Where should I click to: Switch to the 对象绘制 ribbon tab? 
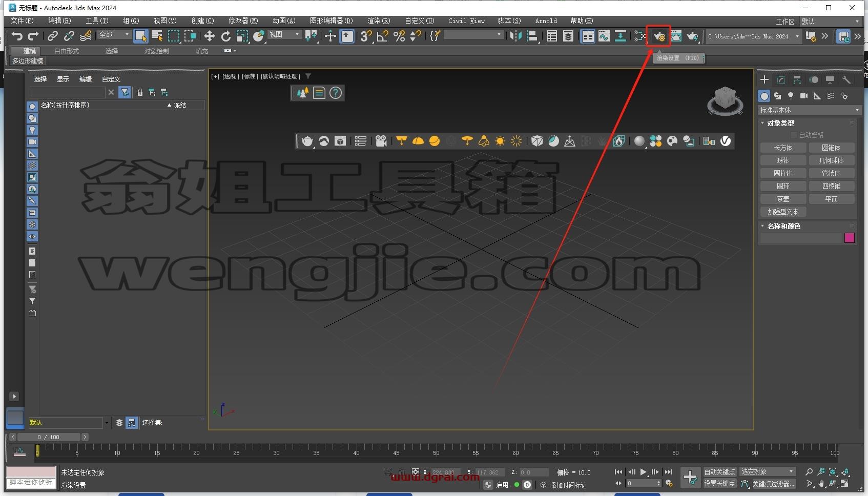tap(156, 51)
